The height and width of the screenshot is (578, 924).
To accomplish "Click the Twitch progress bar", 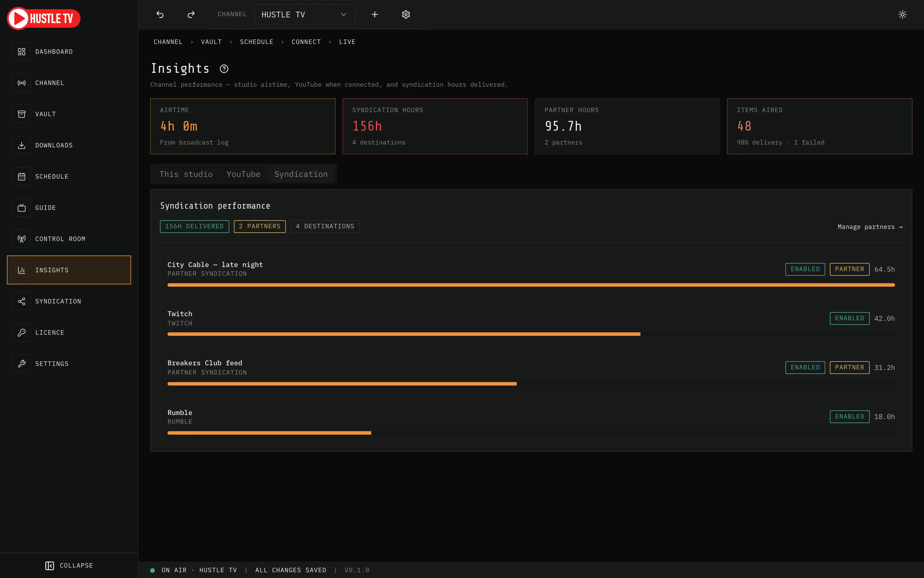I will tap(531, 334).
